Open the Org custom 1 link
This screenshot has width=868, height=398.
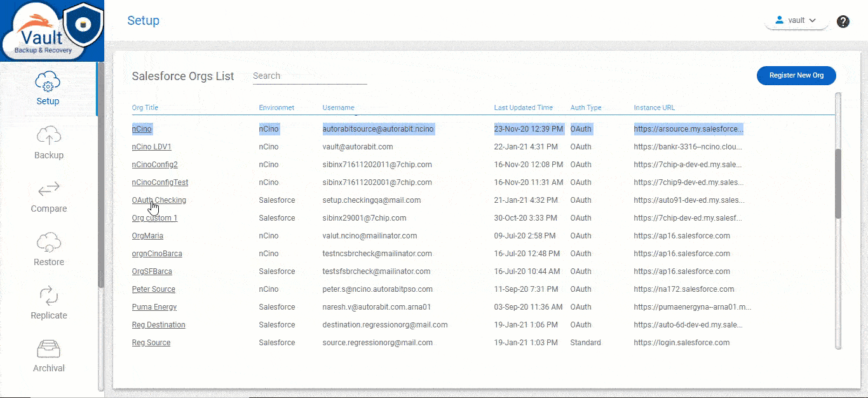(154, 218)
